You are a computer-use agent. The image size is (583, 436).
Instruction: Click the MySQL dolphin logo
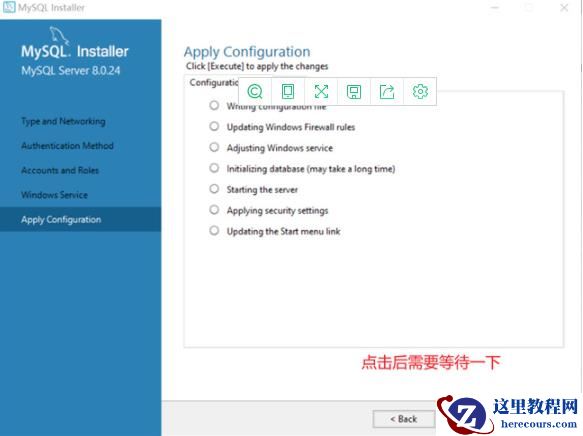(59, 35)
